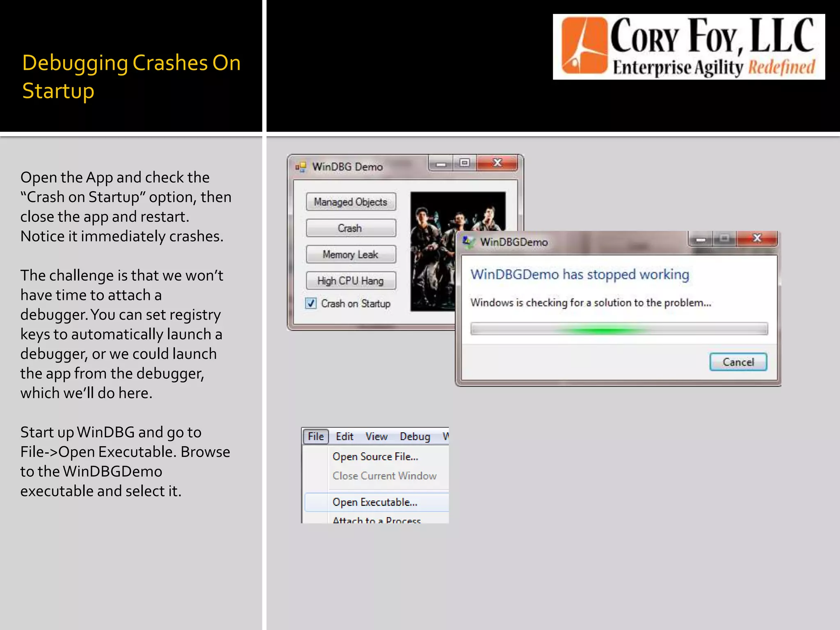This screenshot has width=840, height=630.
Task: Click the High CPU Hang button
Action: pos(351,281)
